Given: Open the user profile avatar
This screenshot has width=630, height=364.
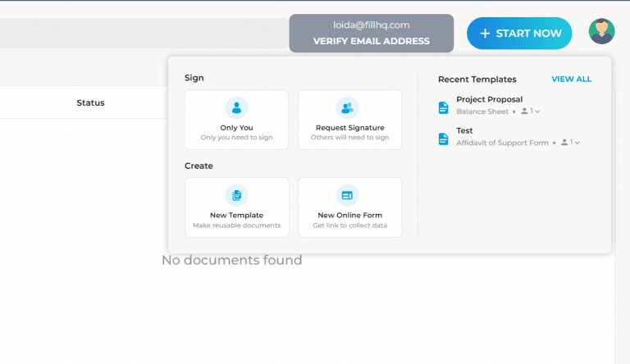Looking at the screenshot, I should coord(601,31).
